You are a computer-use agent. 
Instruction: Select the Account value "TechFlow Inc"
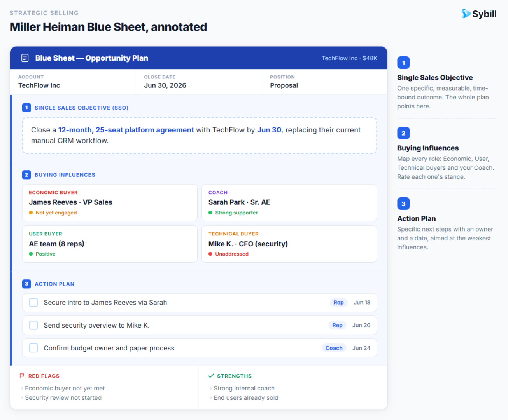[x=39, y=85]
